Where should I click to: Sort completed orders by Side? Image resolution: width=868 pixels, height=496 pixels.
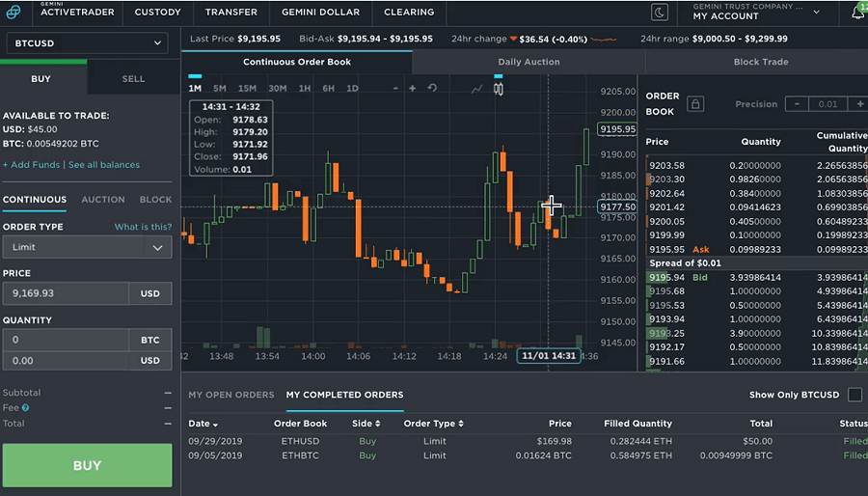click(366, 424)
